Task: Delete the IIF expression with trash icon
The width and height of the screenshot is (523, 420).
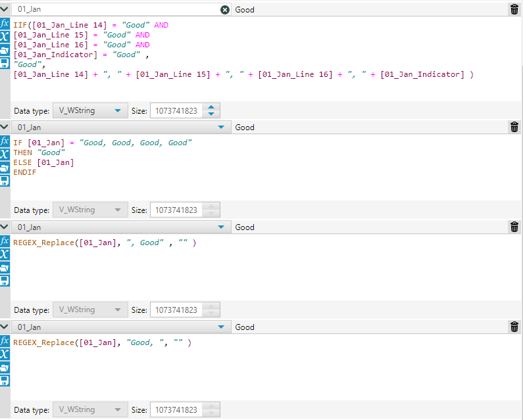Action: pos(514,9)
